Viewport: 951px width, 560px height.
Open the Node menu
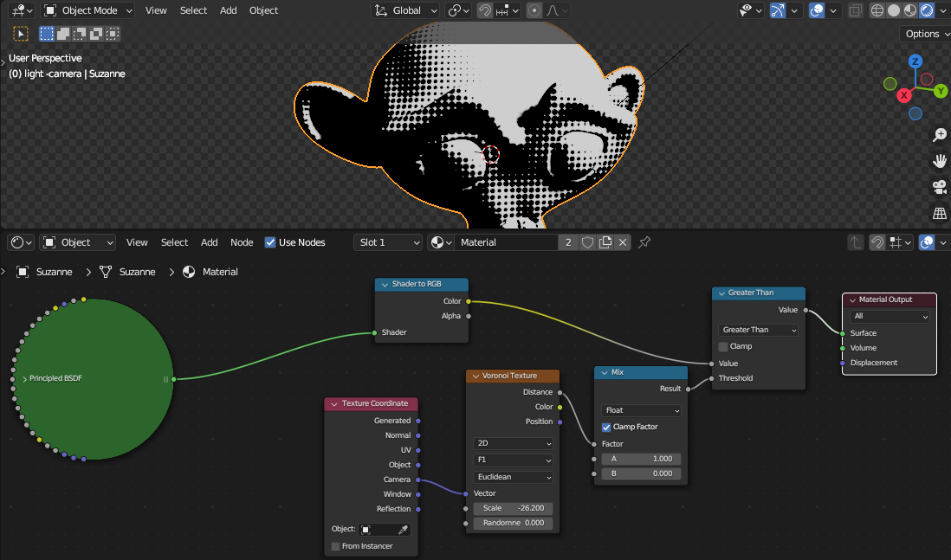coord(242,242)
